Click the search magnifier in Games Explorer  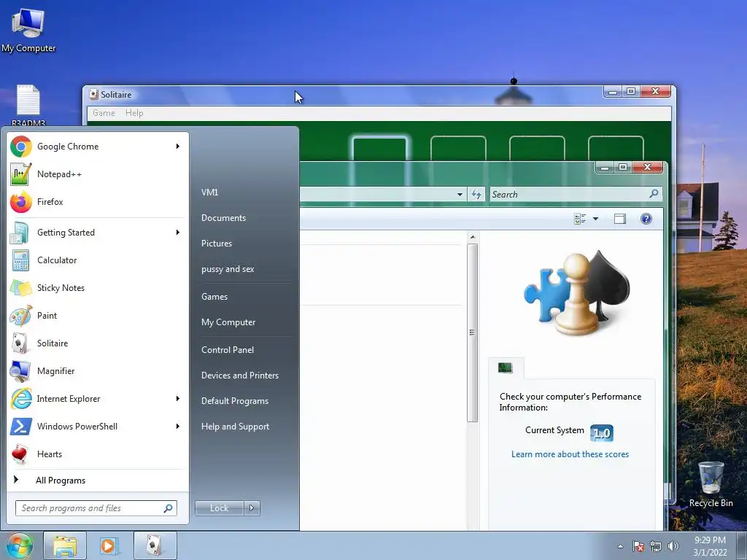654,194
